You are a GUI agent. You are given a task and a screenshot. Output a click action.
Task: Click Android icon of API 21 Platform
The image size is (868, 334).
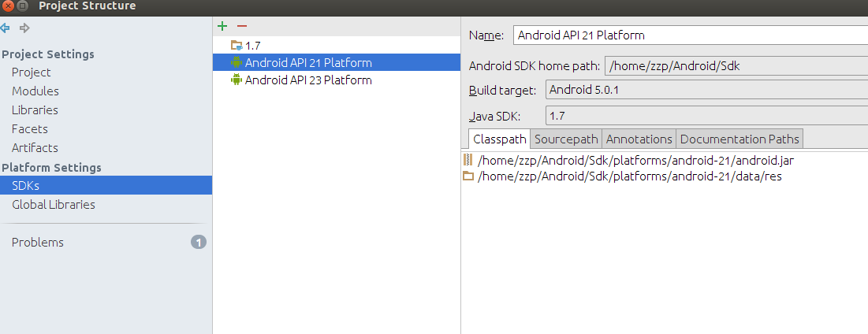(237, 62)
